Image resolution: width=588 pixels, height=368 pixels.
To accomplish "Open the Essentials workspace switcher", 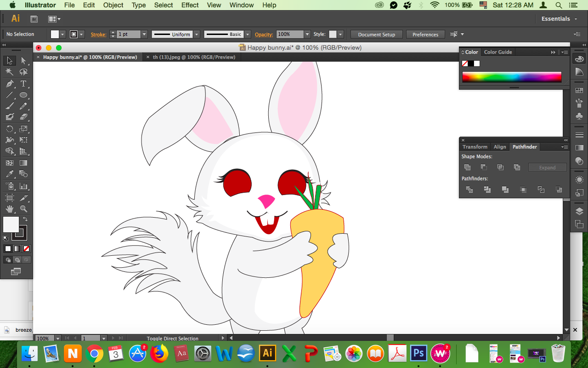I will [559, 19].
